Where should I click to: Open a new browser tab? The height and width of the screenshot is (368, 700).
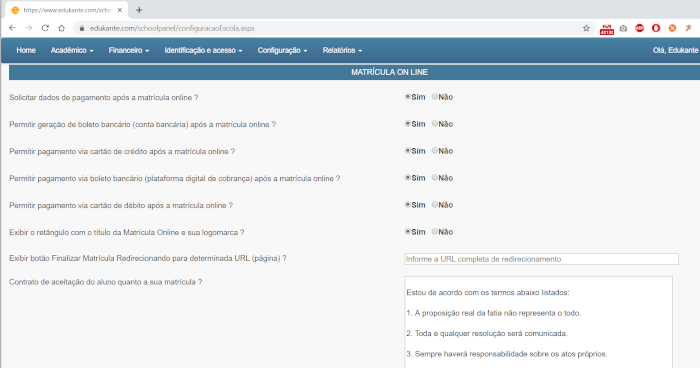[139, 10]
